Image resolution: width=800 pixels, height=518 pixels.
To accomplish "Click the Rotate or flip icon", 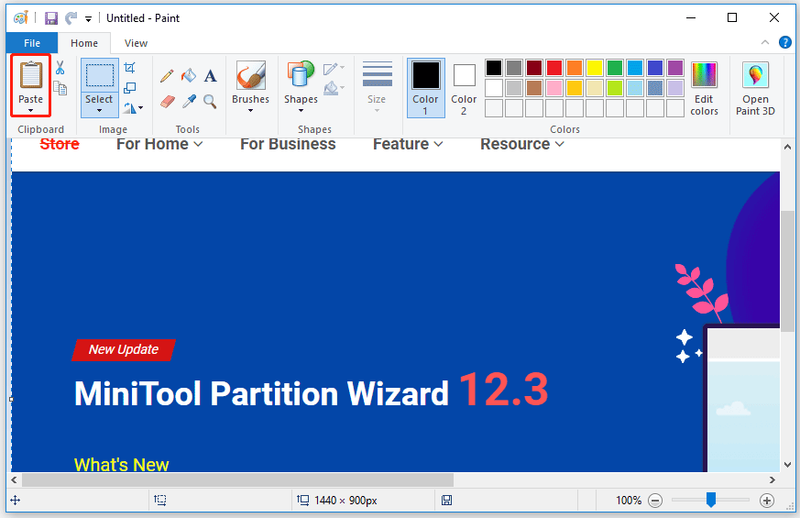I will (130, 108).
